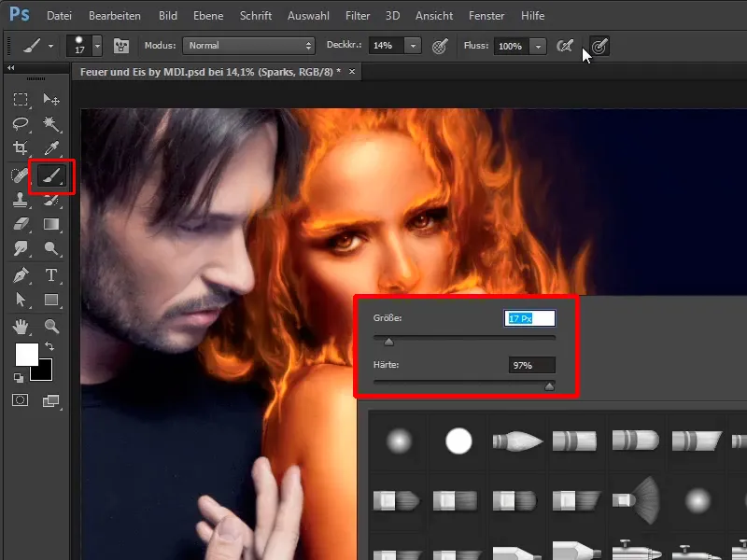Choose the round point bristle brush preset

tap(517, 441)
